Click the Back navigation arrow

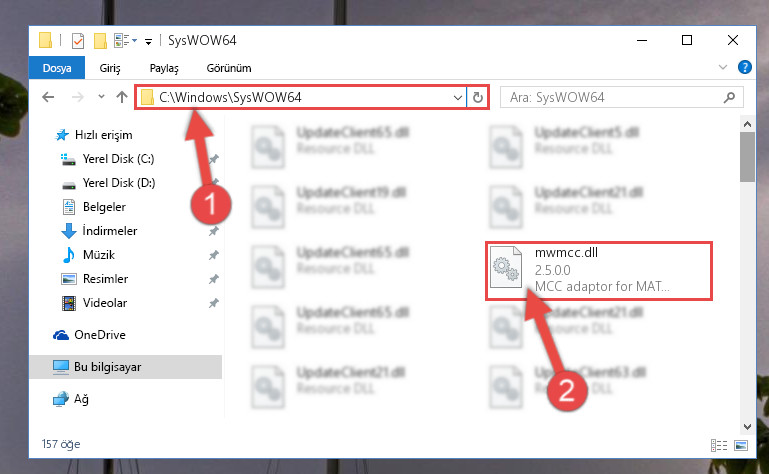coord(48,97)
